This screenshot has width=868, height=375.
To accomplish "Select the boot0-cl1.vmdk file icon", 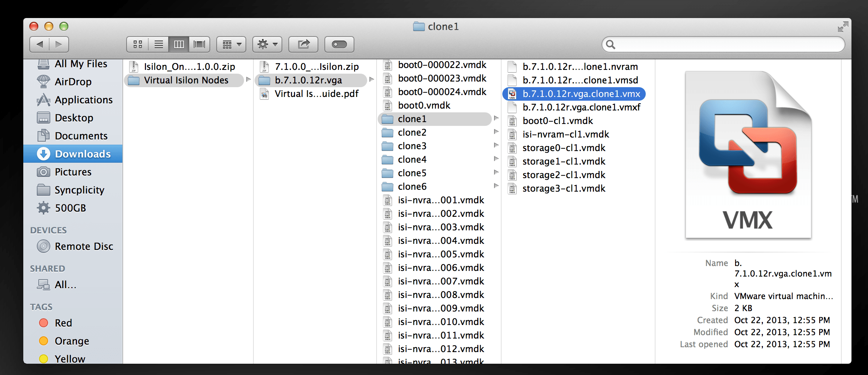I will click(512, 121).
